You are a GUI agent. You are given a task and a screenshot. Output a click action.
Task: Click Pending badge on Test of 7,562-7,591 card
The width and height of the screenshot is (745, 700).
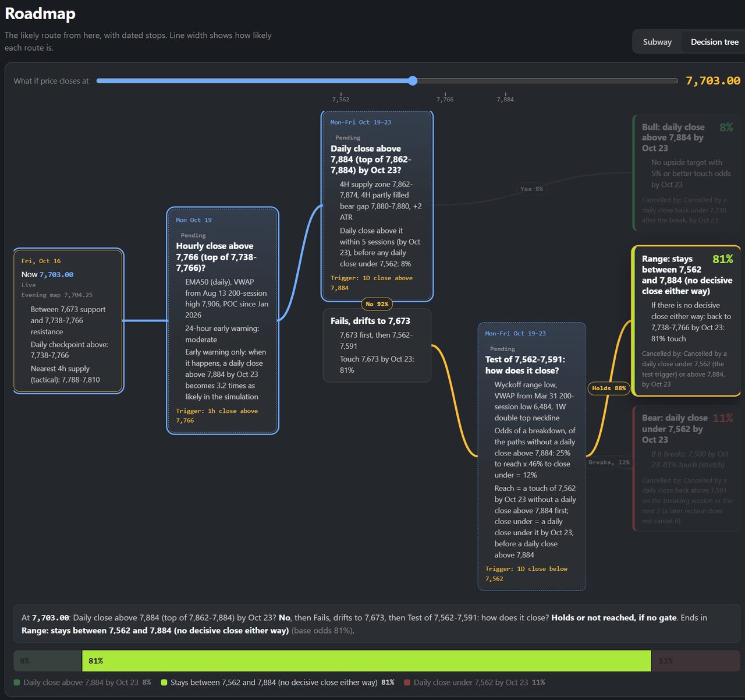tap(502, 349)
